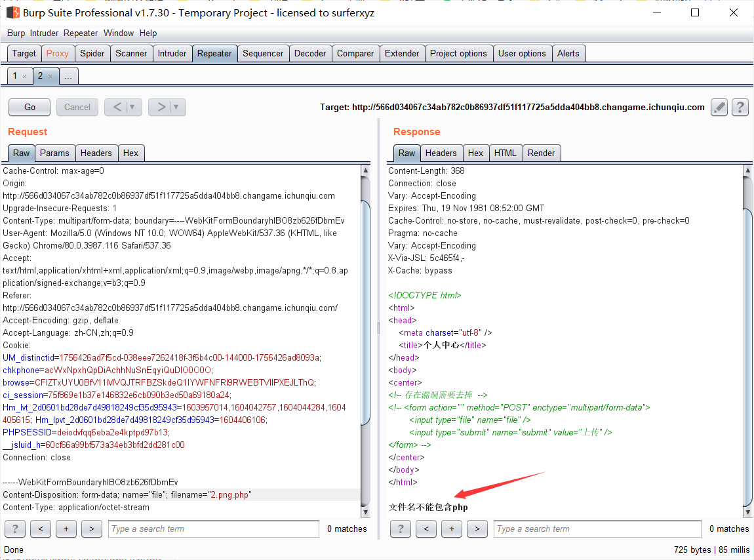754x560 pixels.
Task: Click the filename "2.png.php" text
Action: (x=231, y=494)
